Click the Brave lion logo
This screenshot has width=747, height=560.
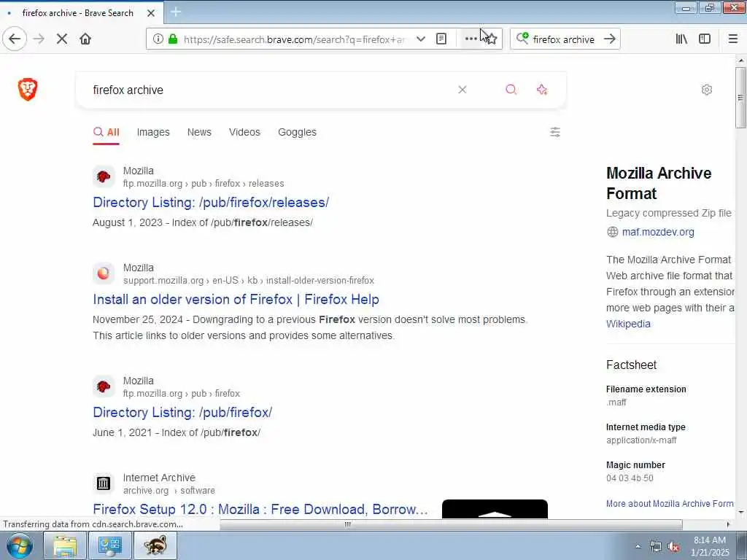click(x=28, y=90)
